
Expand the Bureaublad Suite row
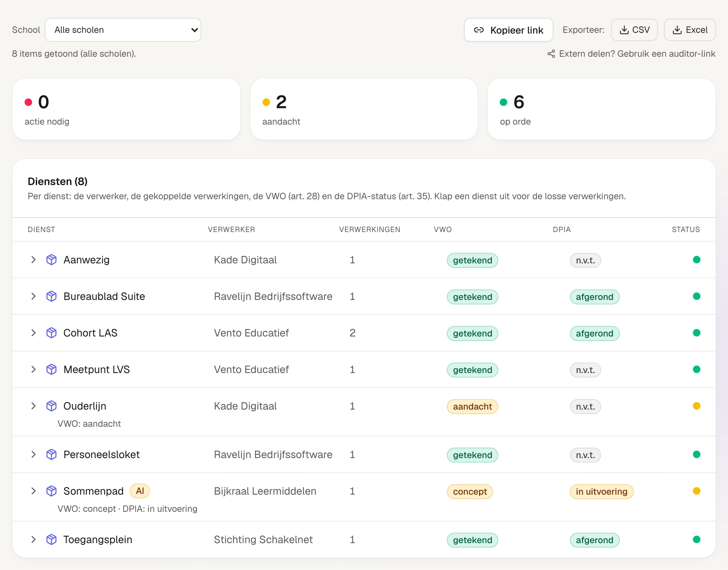click(33, 296)
